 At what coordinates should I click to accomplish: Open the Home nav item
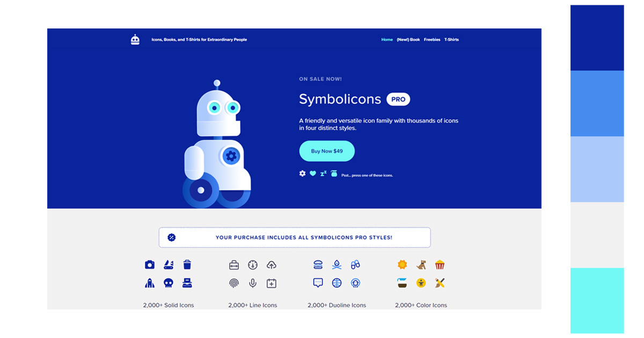[x=387, y=40]
